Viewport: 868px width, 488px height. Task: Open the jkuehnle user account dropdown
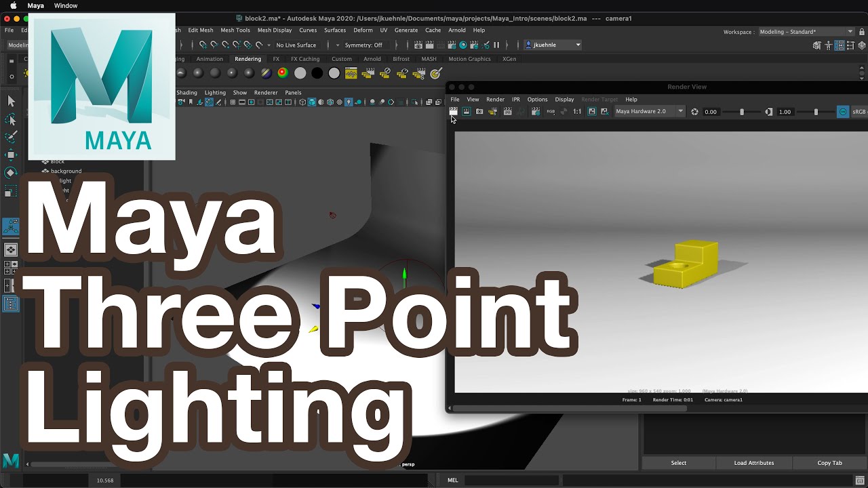tap(553, 45)
